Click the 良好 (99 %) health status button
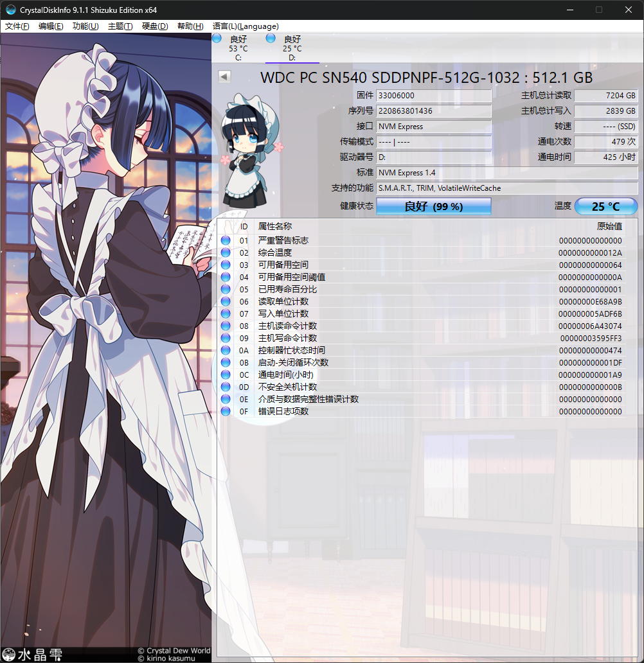 (433, 206)
